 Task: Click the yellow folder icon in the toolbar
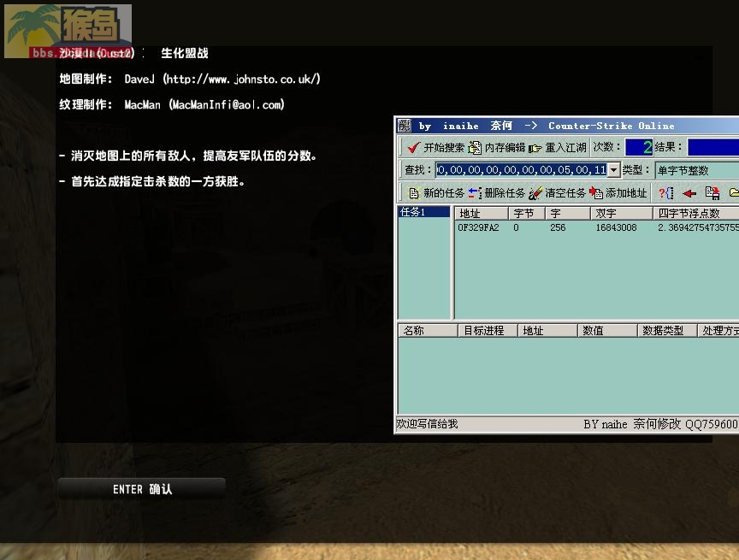pos(734,192)
